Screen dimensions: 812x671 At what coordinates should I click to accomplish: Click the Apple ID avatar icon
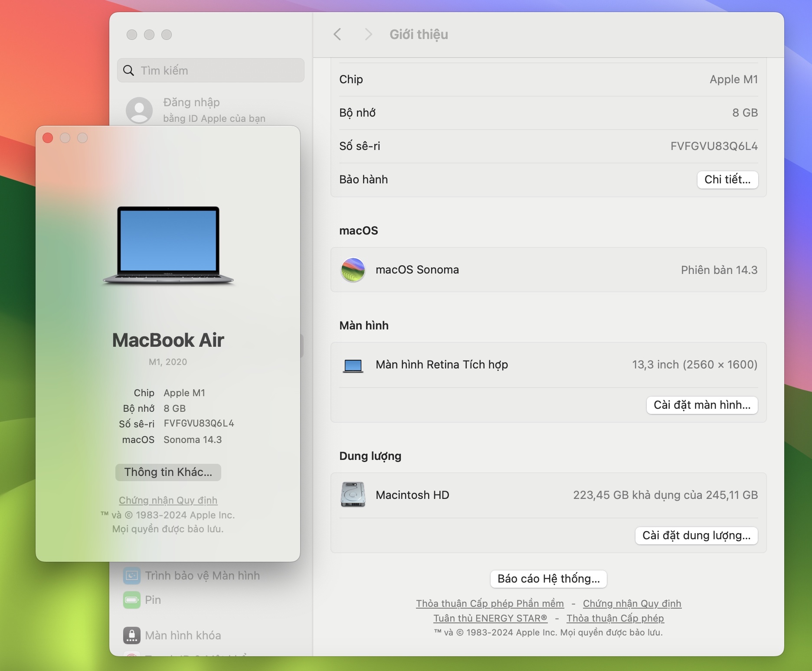139,110
